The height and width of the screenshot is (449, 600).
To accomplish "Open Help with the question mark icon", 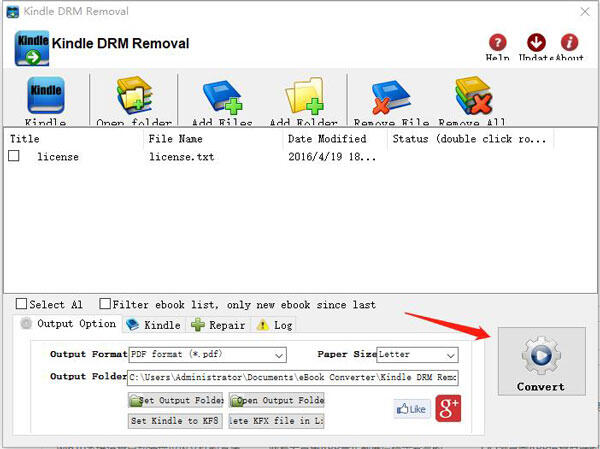I will (497, 42).
